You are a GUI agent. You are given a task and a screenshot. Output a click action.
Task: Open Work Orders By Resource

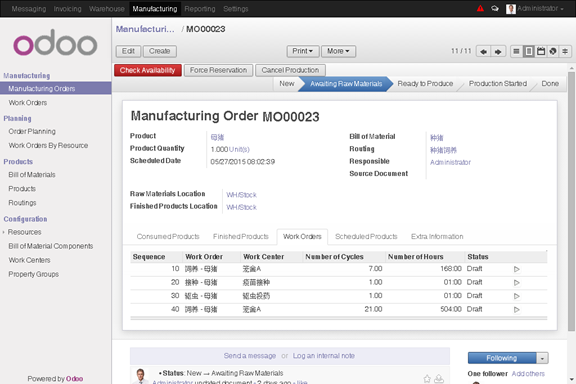point(48,146)
